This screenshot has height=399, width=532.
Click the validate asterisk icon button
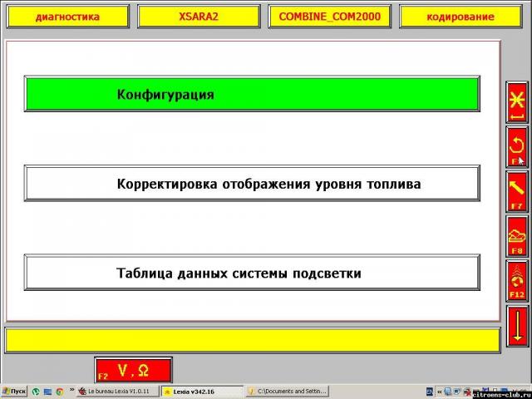pos(517,102)
